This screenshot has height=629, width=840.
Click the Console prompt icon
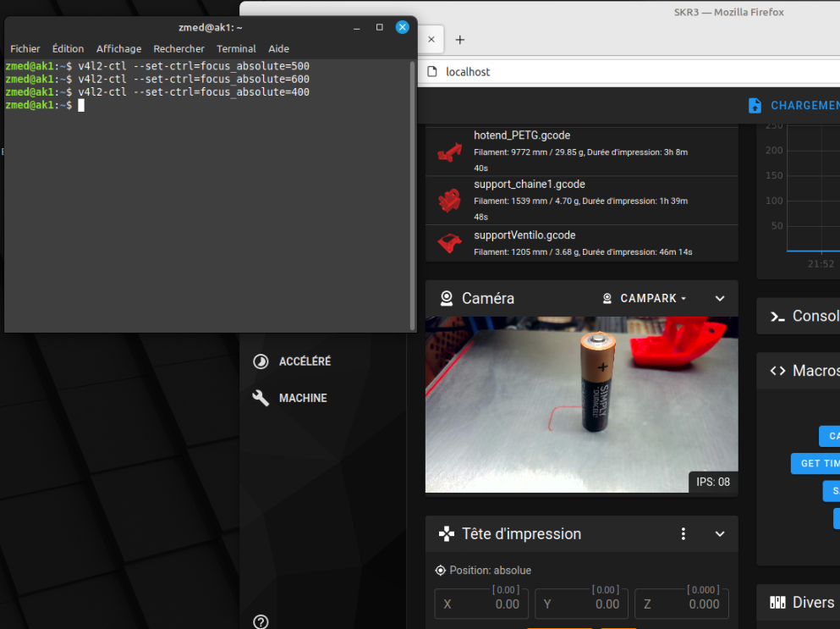[x=777, y=317]
